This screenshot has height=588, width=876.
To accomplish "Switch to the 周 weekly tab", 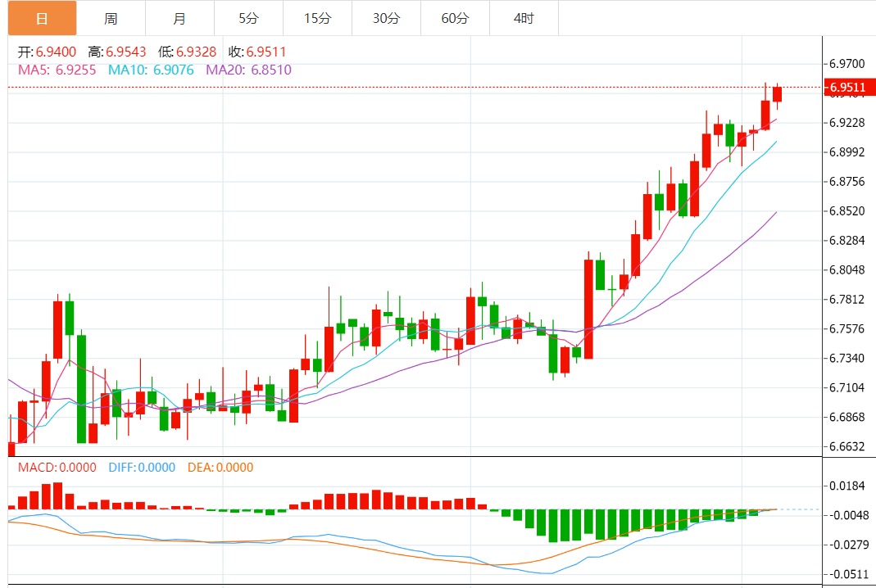I will point(111,19).
